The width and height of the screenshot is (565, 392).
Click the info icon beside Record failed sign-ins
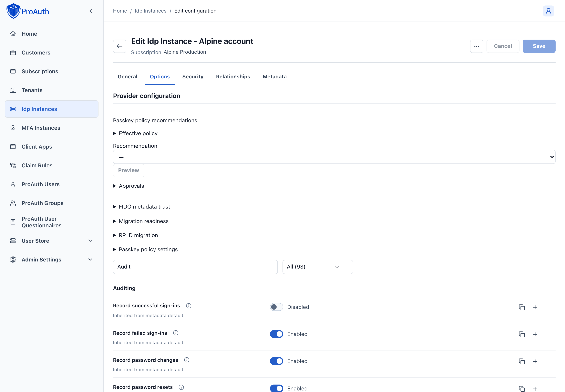tap(176, 333)
